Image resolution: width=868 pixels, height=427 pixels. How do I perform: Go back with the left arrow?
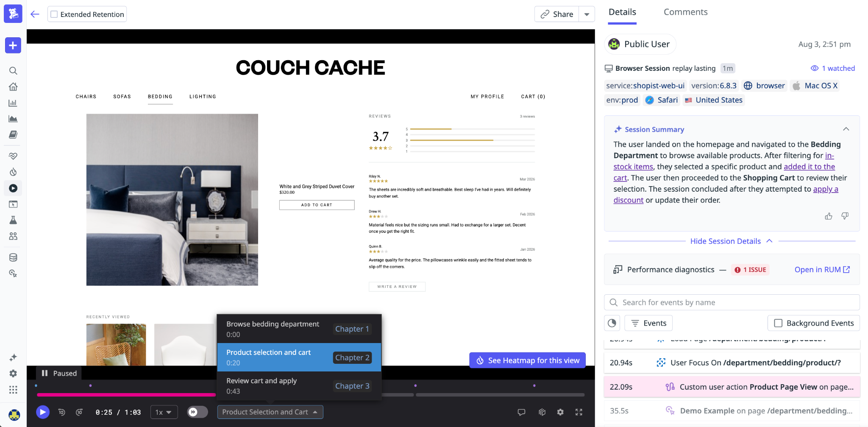[35, 14]
